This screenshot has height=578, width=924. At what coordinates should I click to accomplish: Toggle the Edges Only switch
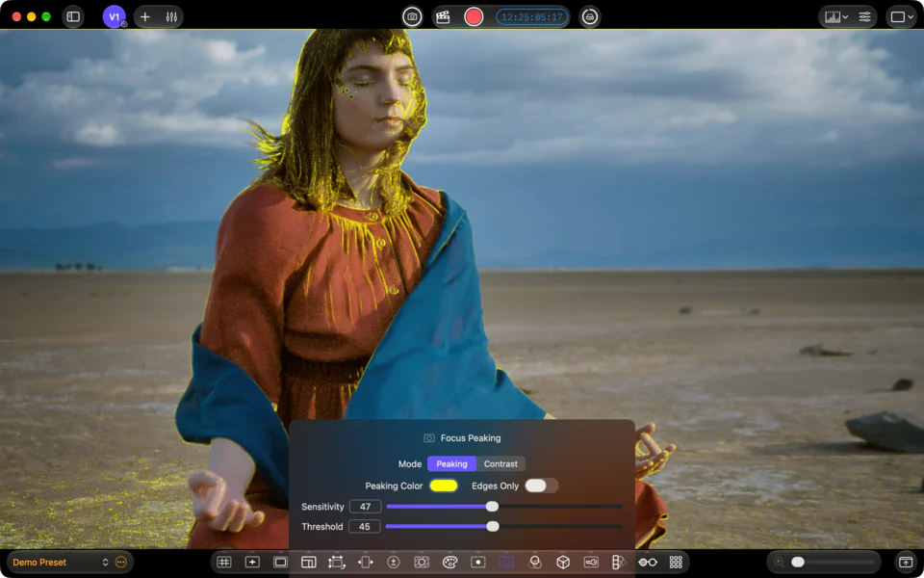click(x=542, y=486)
